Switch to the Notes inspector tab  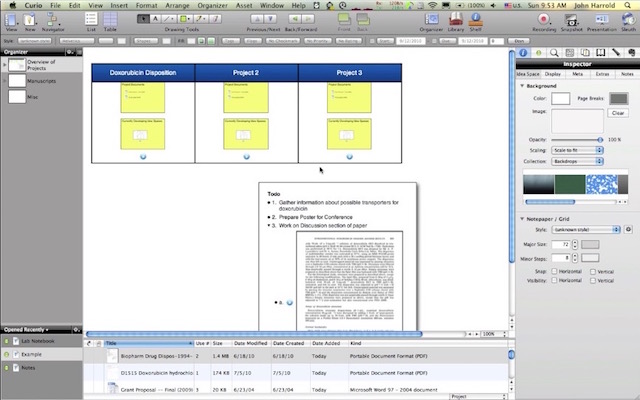click(x=627, y=74)
